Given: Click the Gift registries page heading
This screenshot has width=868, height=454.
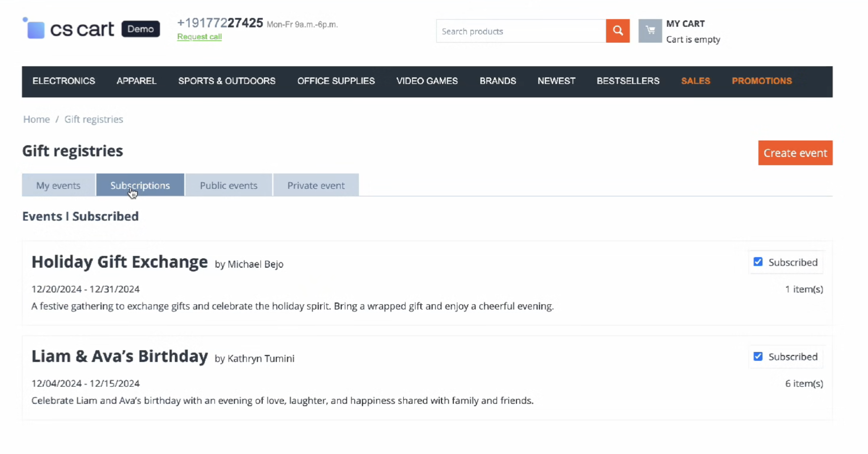Looking at the screenshot, I should 73,151.
